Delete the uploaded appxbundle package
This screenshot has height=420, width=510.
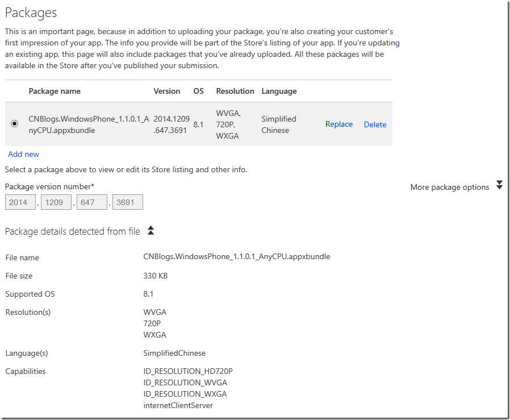[x=375, y=124]
